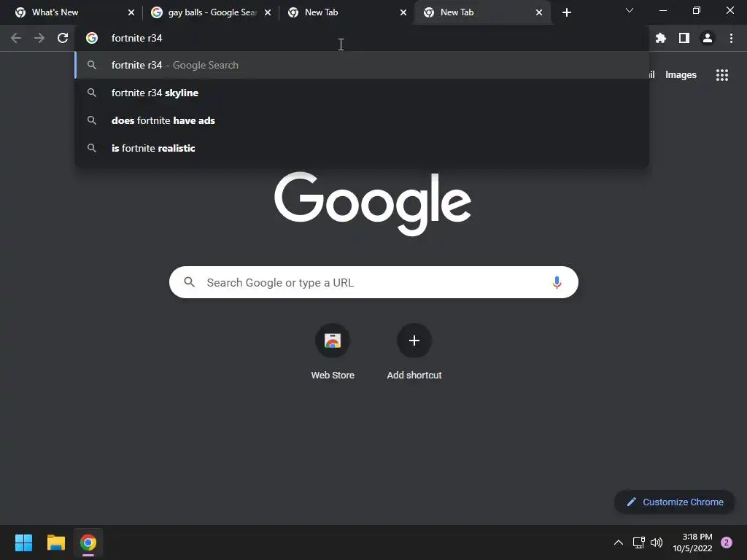Open the Web Store shortcut
Viewport: 747px width, 560px height.
pyautogui.click(x=333, y=341)
